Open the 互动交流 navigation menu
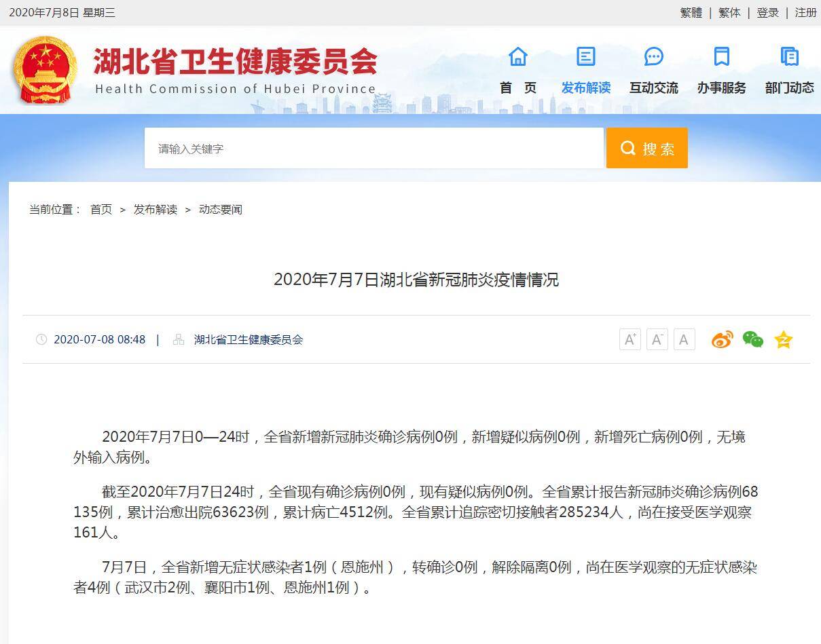 click(x=653, y=88)
